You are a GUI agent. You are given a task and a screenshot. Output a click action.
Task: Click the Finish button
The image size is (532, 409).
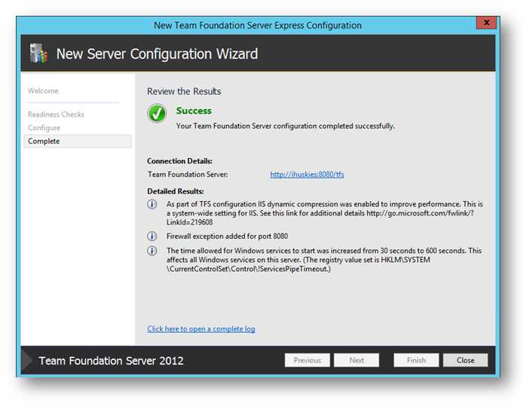[x=416, y=360]
